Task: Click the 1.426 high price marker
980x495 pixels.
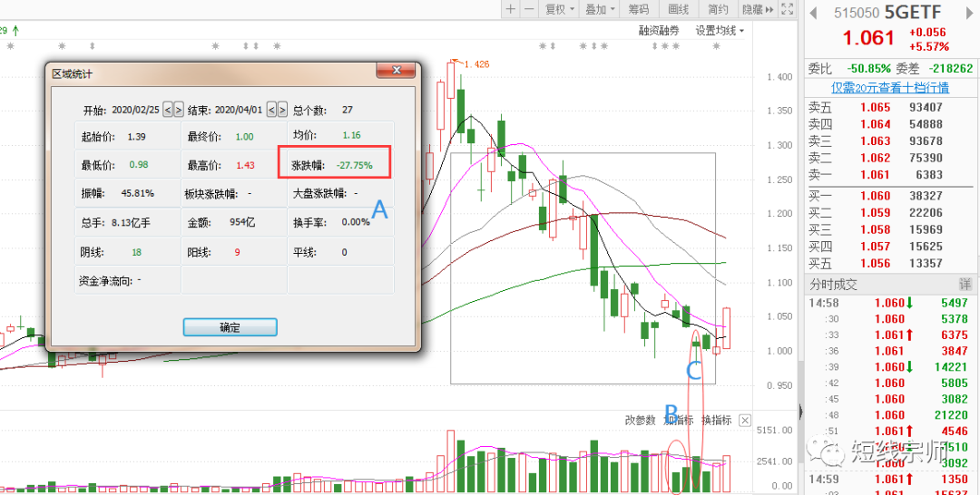Action: (x=478, y=63)
